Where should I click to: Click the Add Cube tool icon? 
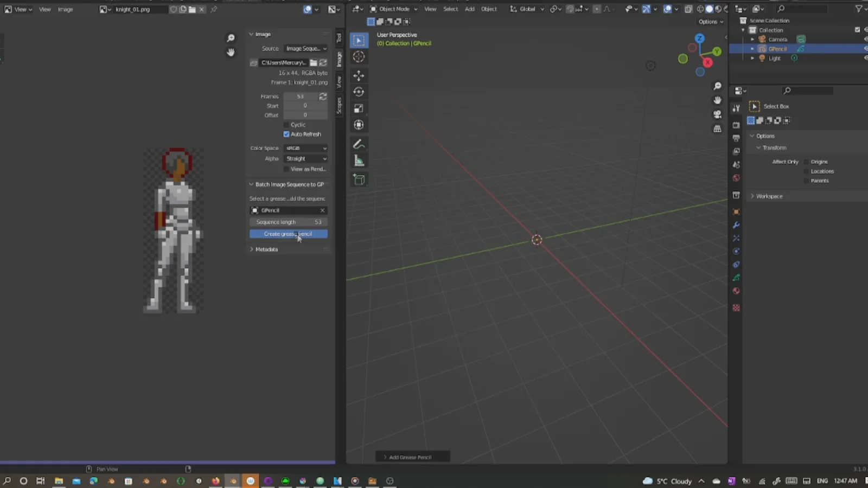(359, 179)
